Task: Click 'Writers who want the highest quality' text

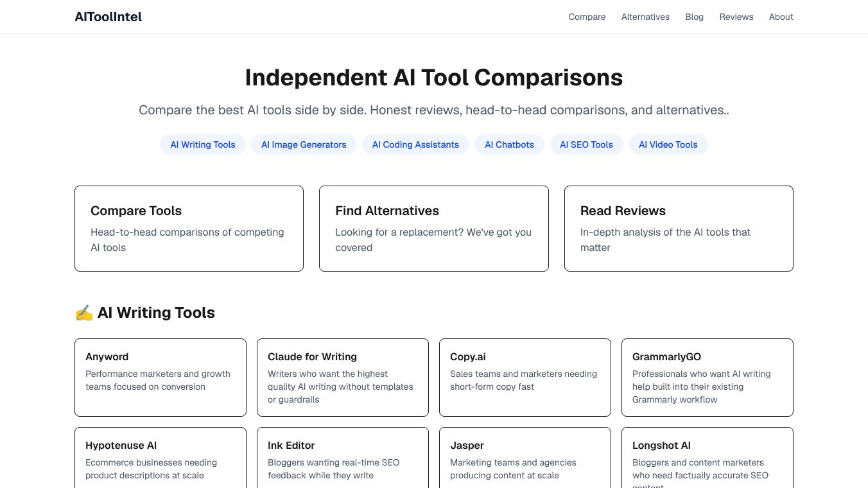Action: [340, 387]
